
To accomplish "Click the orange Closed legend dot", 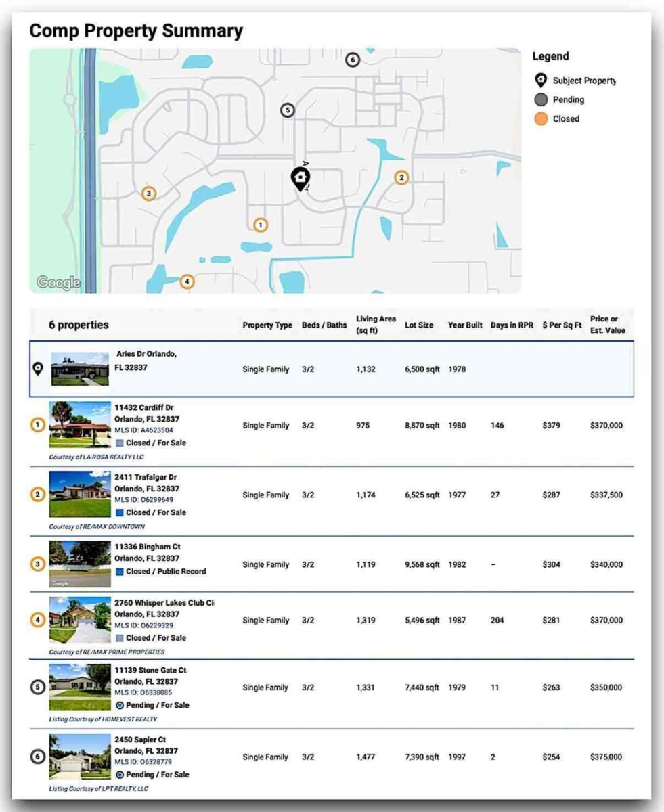I will pyautogui.click(x=541, y=118).
